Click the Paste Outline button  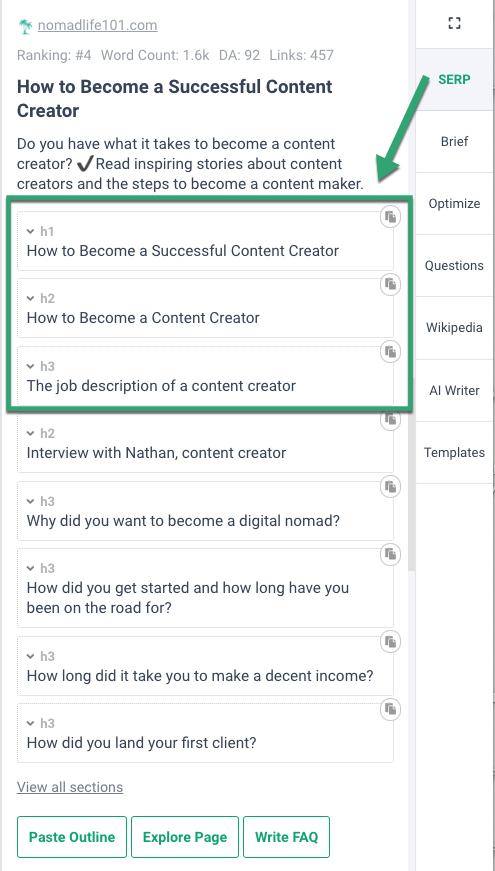72,837
